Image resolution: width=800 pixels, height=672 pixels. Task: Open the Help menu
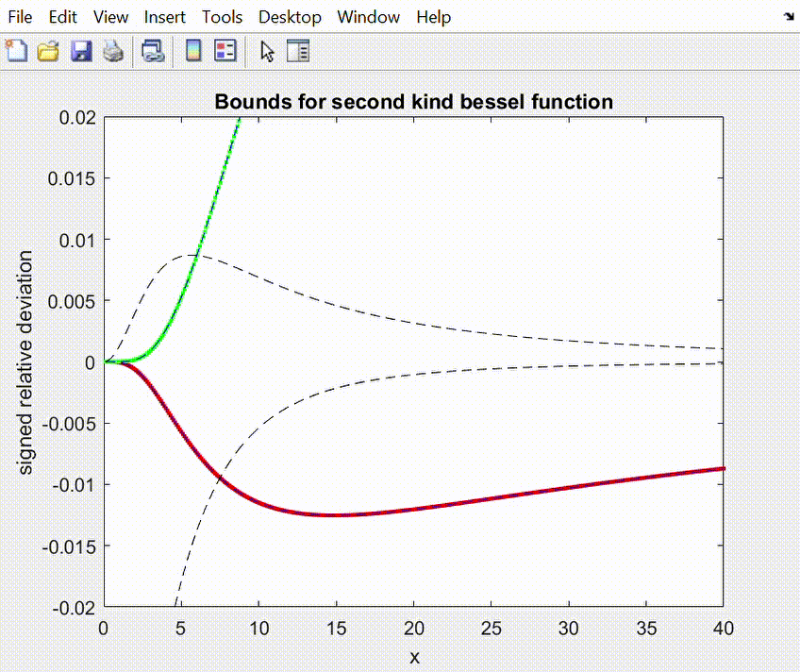433,17
